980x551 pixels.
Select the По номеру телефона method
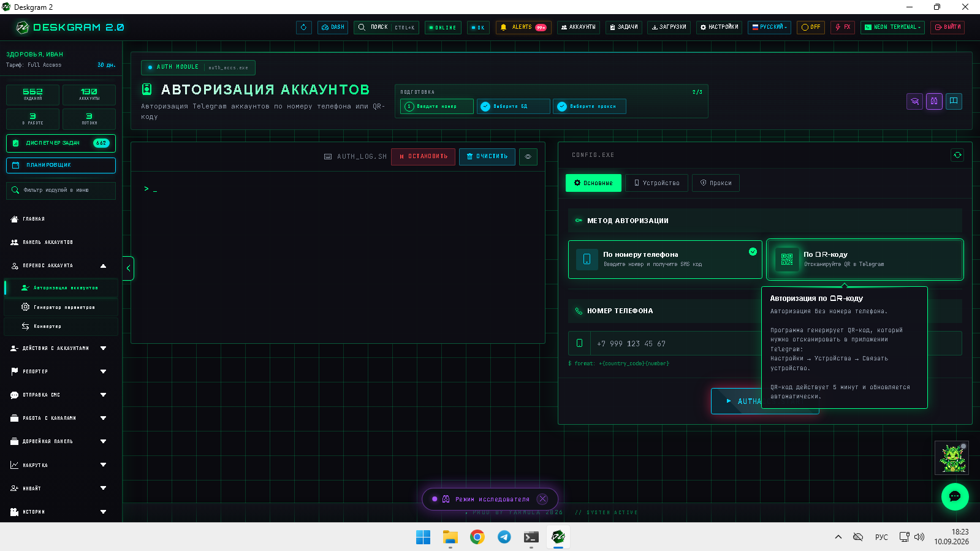[x=665, y=259]
